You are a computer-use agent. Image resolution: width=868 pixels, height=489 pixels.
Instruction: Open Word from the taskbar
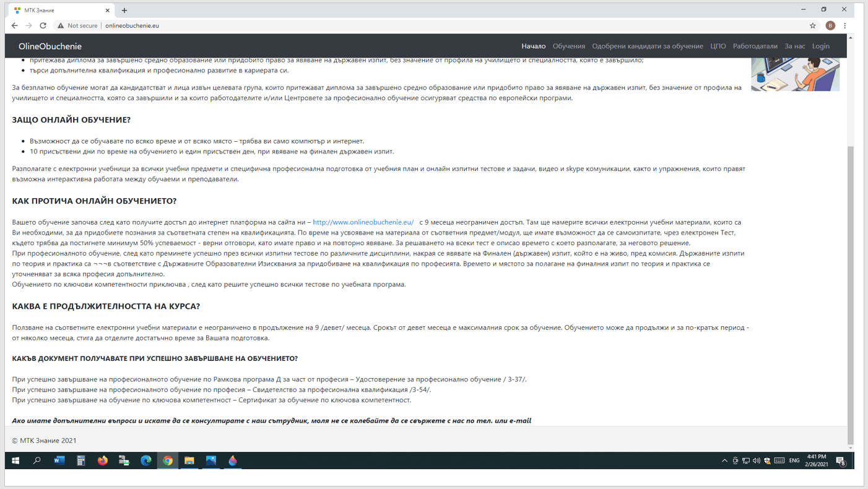(x=59, y=461)
